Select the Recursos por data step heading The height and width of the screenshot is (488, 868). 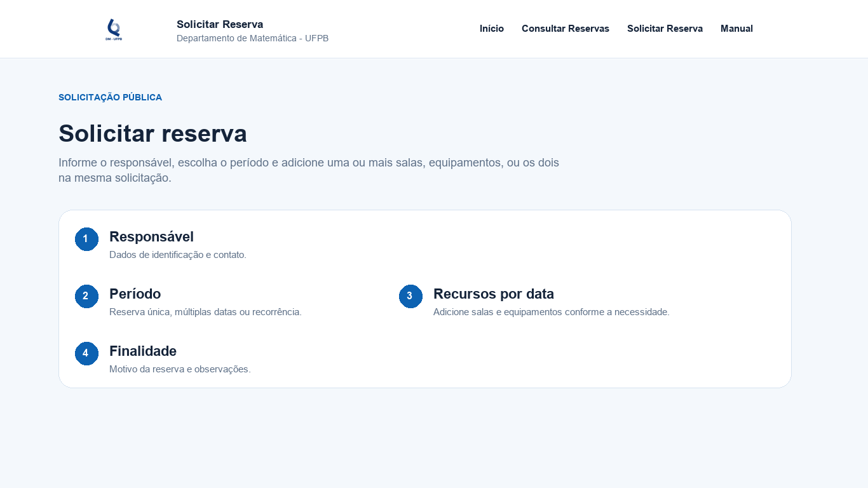[x=494, y=294]
